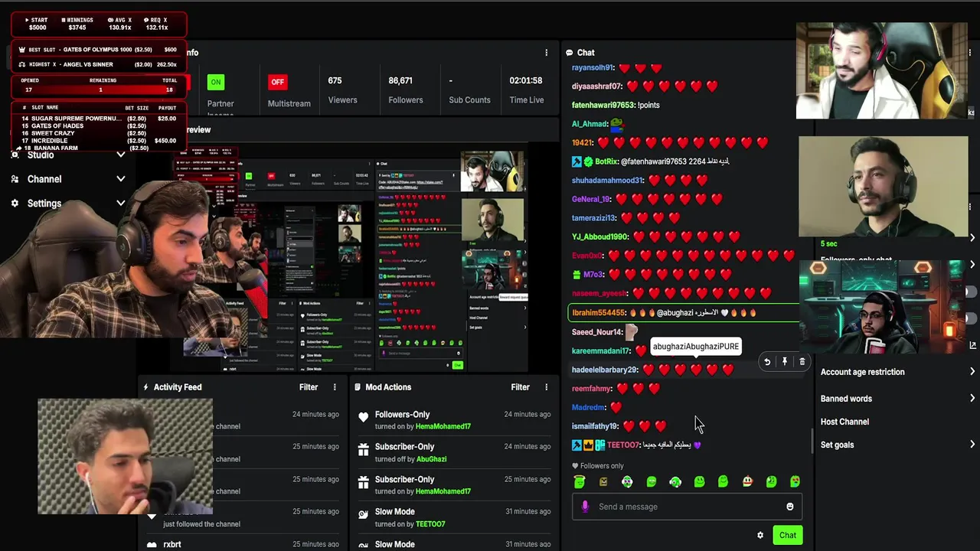980x551 pixels.
Task: Open chat settings gear next to Chat button
Action: coord(760,536)
